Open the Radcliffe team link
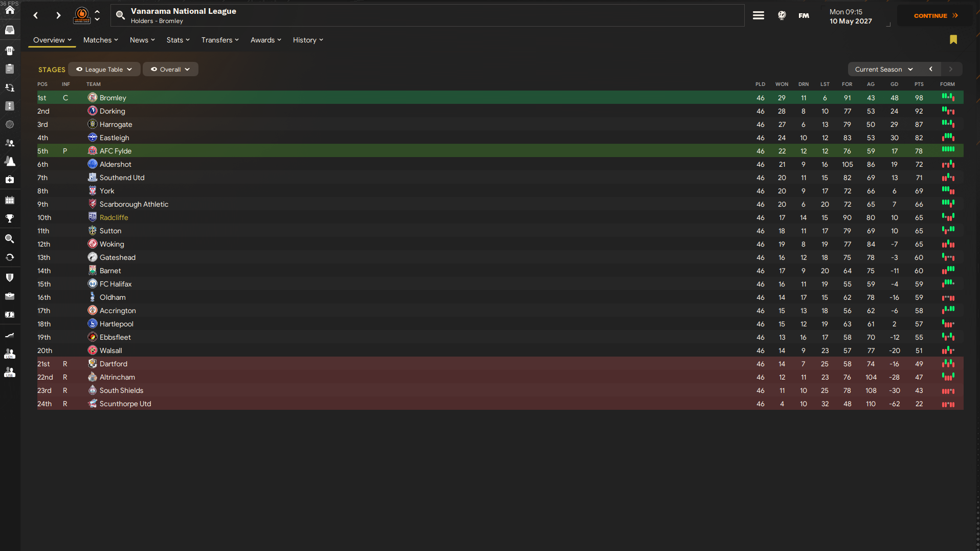 click(114, 217)
